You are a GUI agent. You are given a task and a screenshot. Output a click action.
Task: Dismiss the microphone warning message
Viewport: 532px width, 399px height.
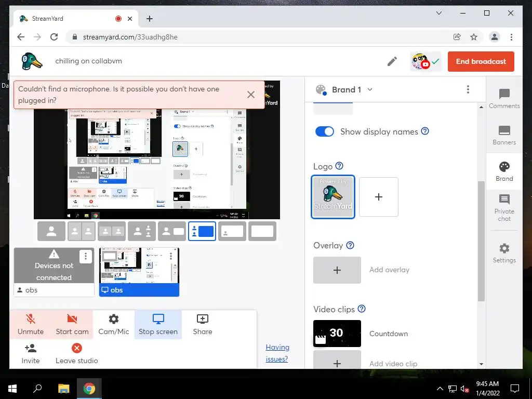251,95
